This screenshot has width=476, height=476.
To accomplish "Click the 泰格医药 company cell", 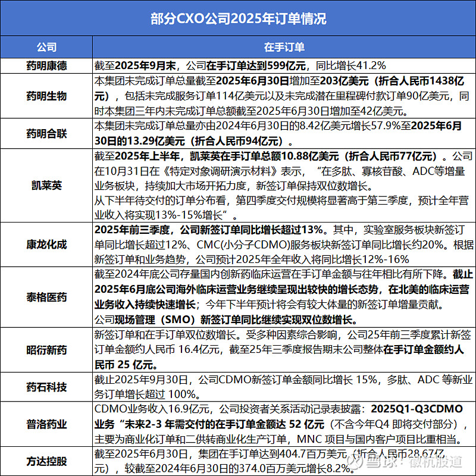I will tap(46, 297).
